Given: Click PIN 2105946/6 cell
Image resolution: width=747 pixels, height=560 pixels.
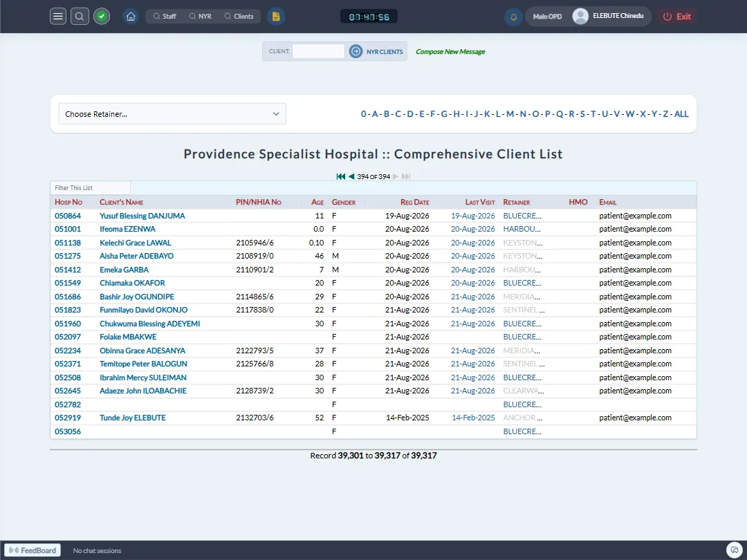Looking at the screenshot, I should [255, 243].
